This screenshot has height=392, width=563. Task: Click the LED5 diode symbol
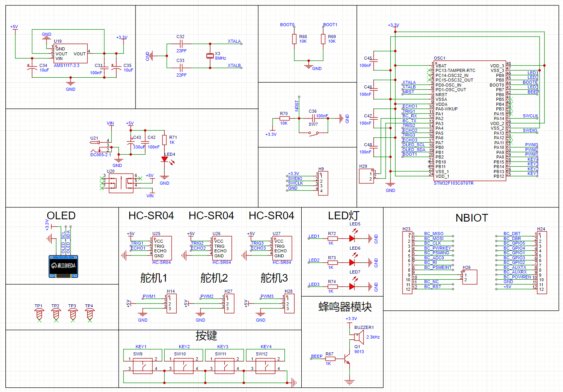[x=352, y=239]
